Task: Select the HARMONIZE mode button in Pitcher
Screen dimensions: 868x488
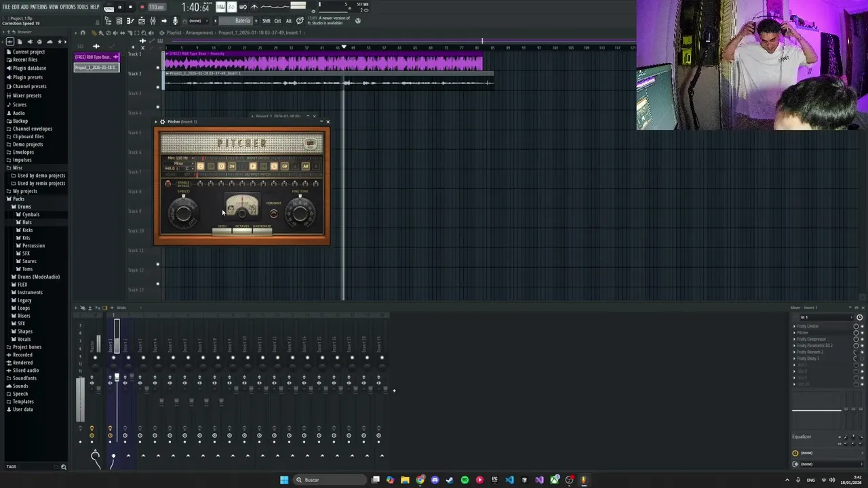Action: pyautogui.click(x=262, y=230)
